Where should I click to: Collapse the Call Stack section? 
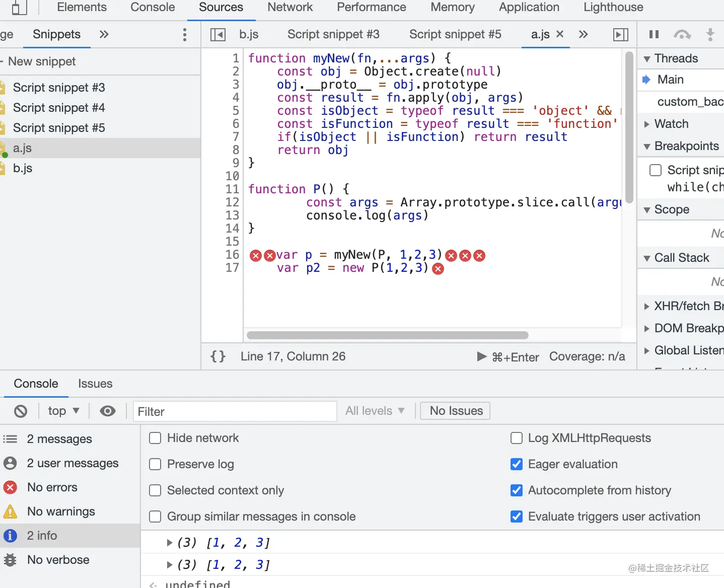pyautogui.click(x=681, y=258)
